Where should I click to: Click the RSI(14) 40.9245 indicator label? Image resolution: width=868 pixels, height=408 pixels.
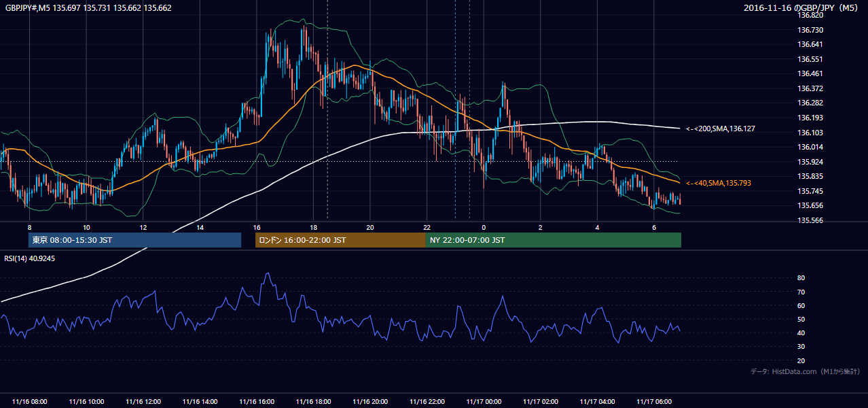30,258
